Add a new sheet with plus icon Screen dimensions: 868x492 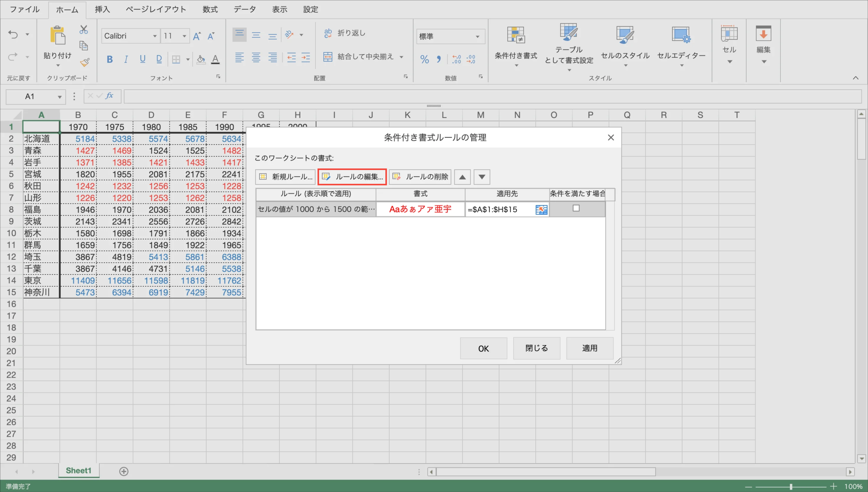click(x=124, y=471)
